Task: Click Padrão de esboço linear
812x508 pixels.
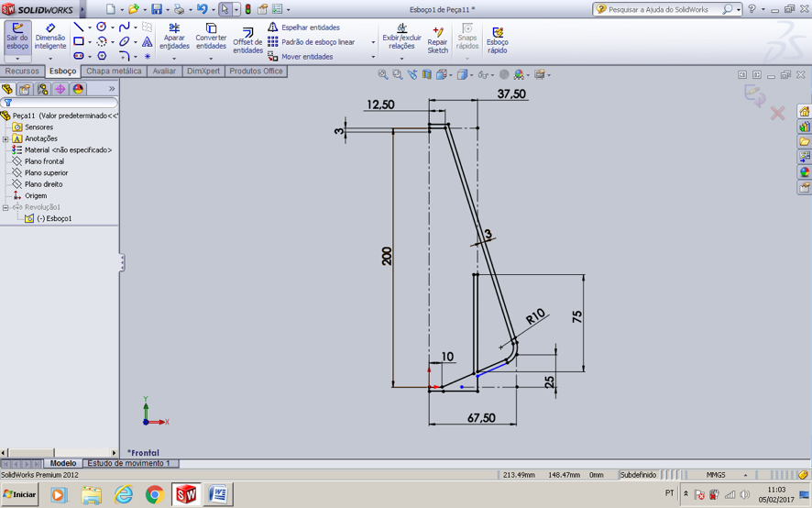Action: pos(312,42)
